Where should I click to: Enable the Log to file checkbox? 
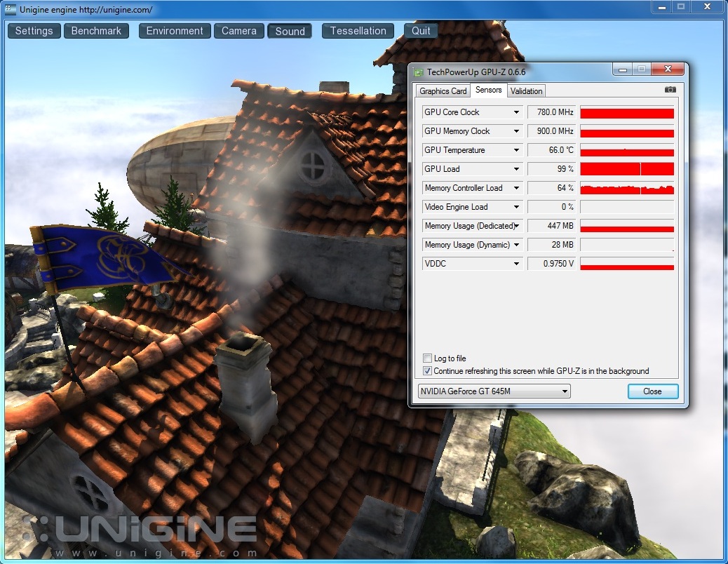click(427, 358)
